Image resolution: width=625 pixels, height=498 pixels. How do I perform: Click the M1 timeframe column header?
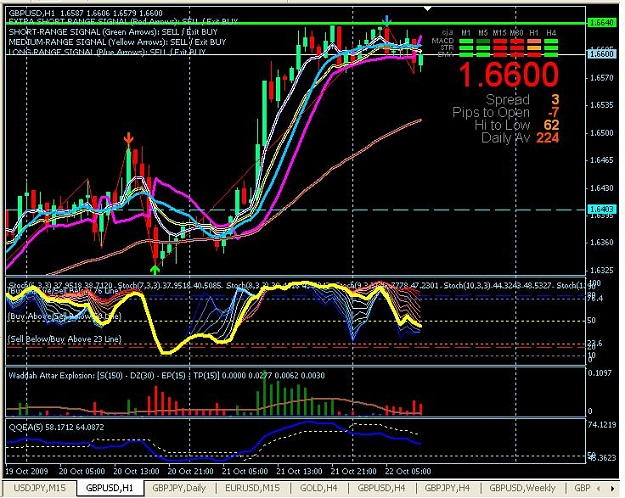(x=466, y=33)
